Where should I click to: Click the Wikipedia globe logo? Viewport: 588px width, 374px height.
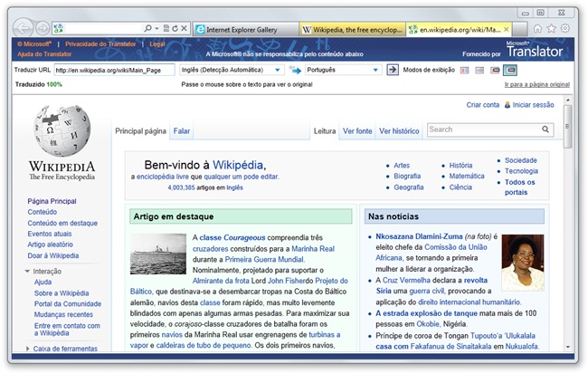point(62,130)
